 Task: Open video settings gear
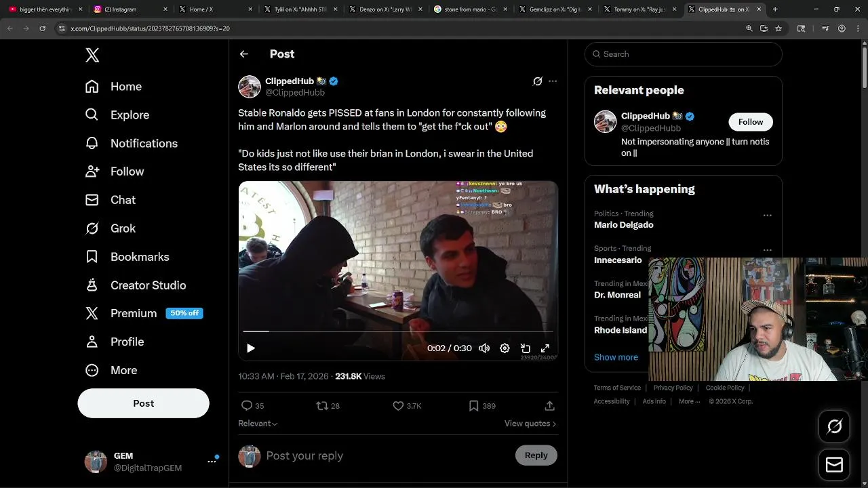click(x=505, y=348)
